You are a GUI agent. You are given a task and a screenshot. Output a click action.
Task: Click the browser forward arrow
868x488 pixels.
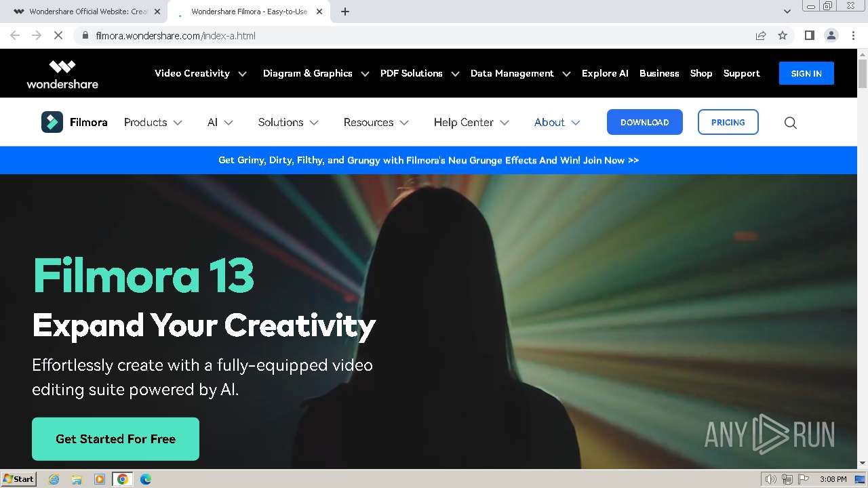pyautogui.click(x=37, y=35)
